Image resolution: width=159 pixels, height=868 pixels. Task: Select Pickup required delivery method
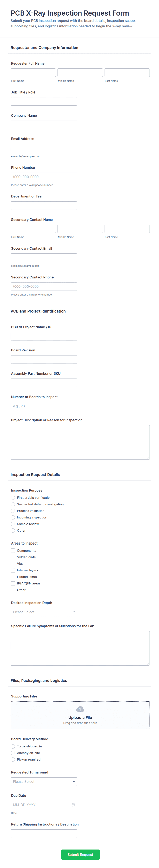[x=13, y=759]
